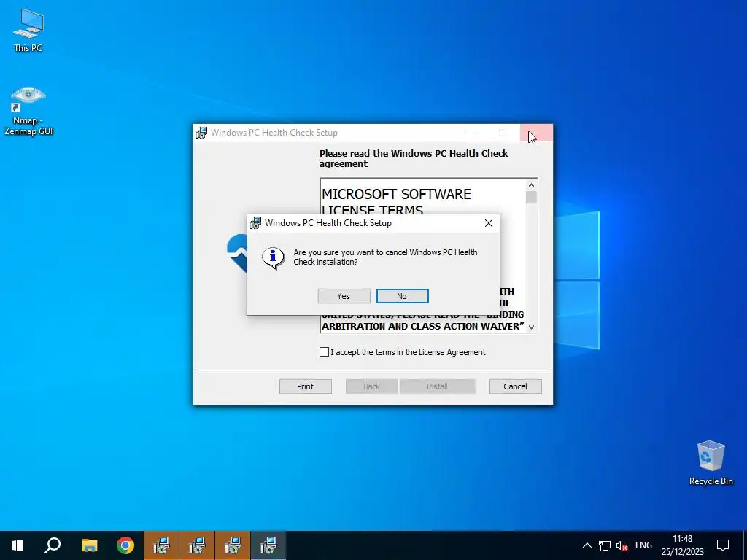Open the network status tray icon
Image resolution: width=747 pixels, height=560 pixels.
(x=605, y=545)
